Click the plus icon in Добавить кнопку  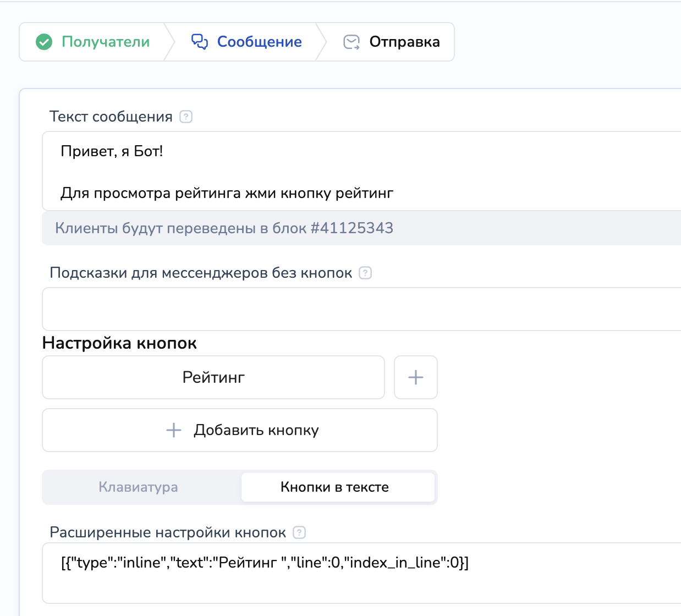pos(174,430)
